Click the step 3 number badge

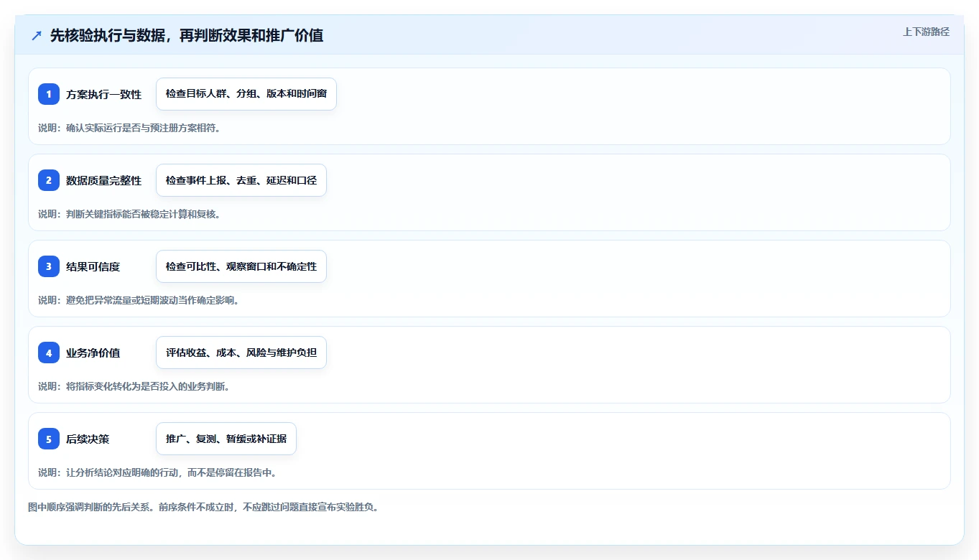point(49,266)
